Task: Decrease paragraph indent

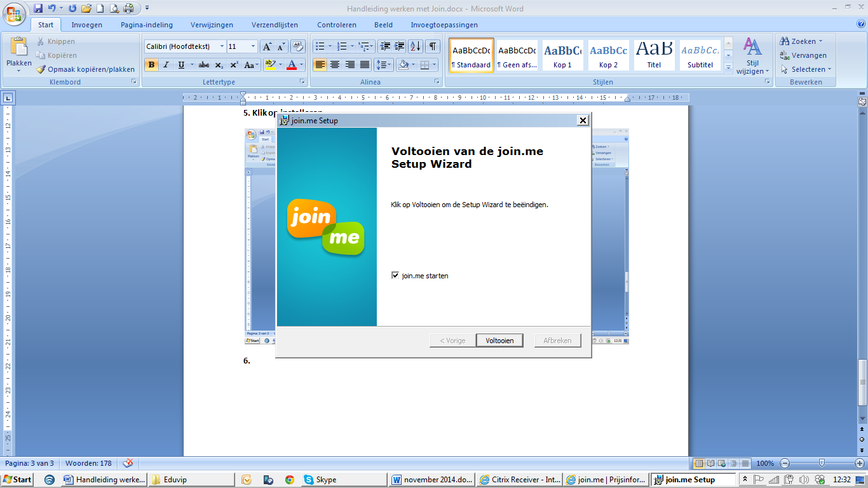Action: pyautogui.click(x=384, y=46)
